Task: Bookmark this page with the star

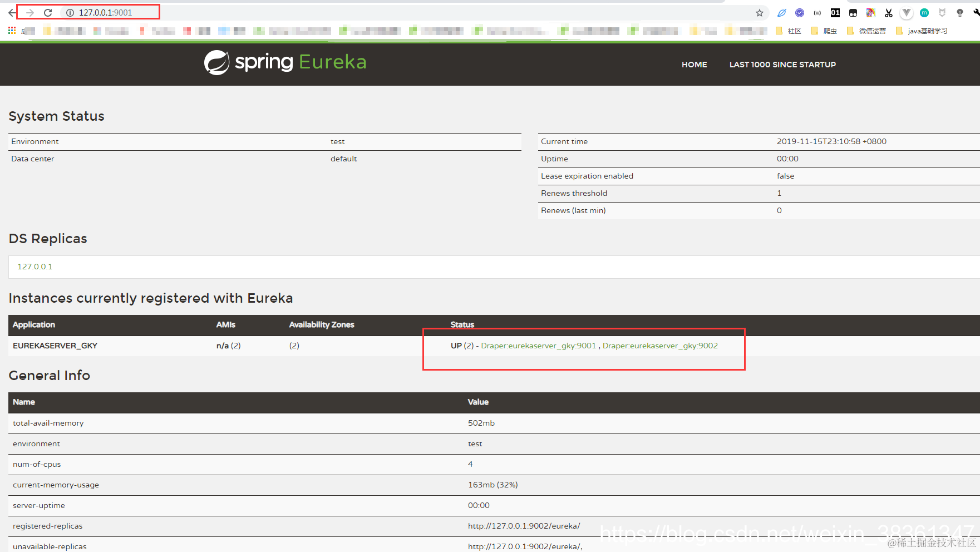Action: coord(760,13)
